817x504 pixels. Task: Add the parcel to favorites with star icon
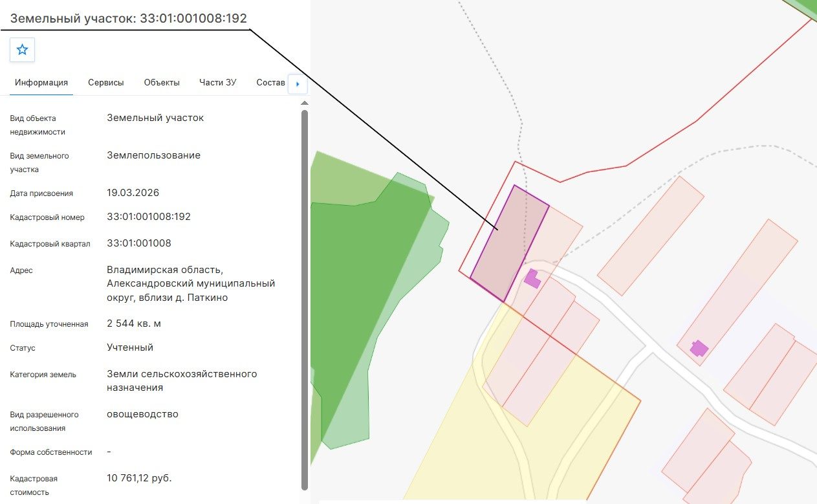[x=22, y=50]
